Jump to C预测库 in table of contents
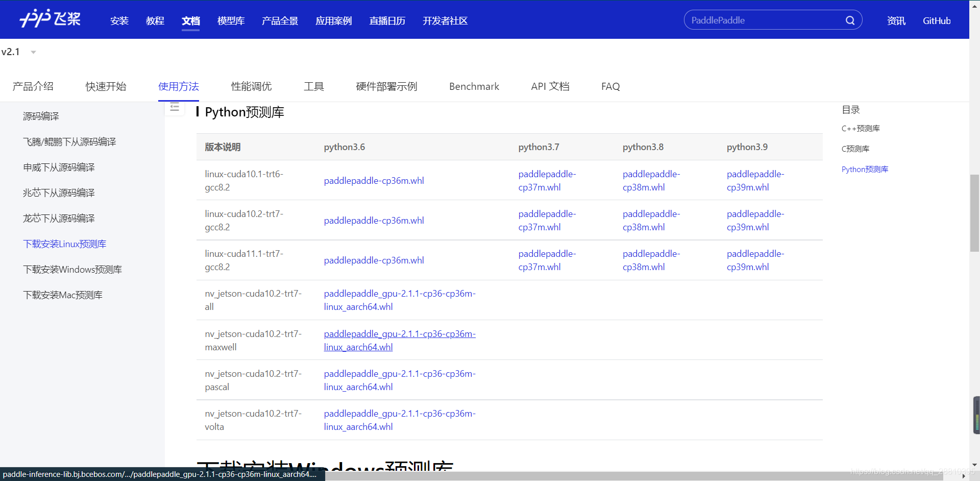980x481 pixels. (x=855, y=149)
